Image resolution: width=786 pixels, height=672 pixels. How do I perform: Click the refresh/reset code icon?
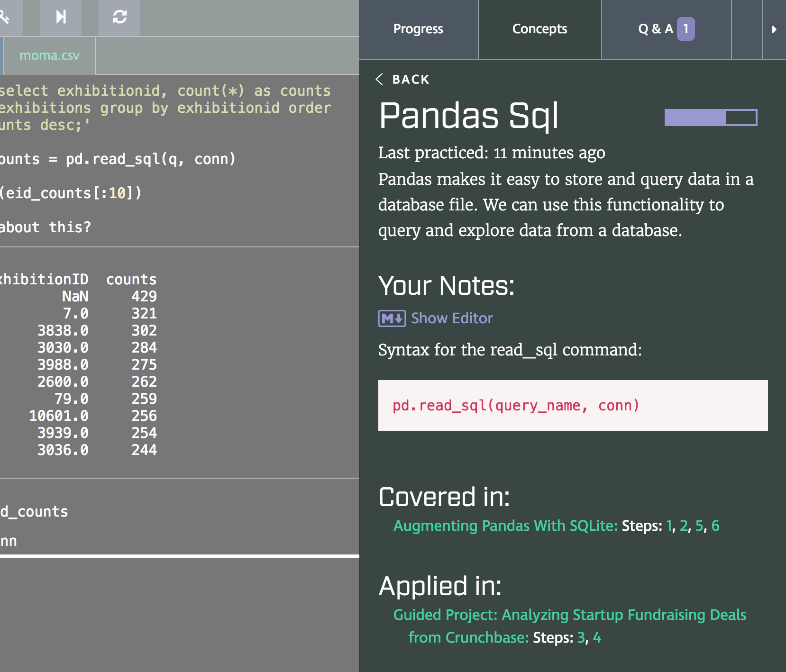[119, 18]
